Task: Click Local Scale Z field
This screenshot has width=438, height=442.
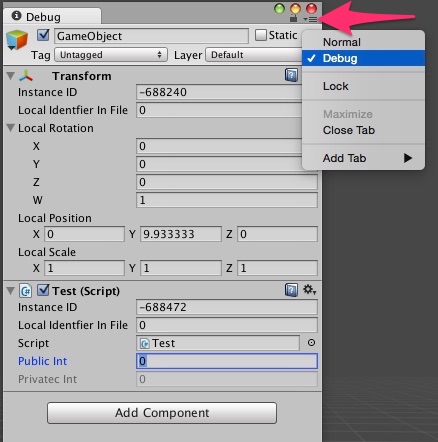Action: (277, 268)
